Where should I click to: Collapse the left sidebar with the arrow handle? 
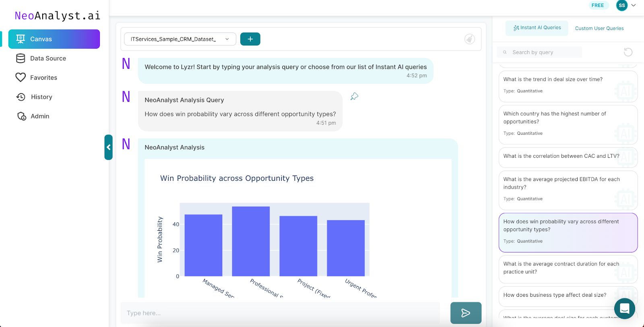pos(108,147)
